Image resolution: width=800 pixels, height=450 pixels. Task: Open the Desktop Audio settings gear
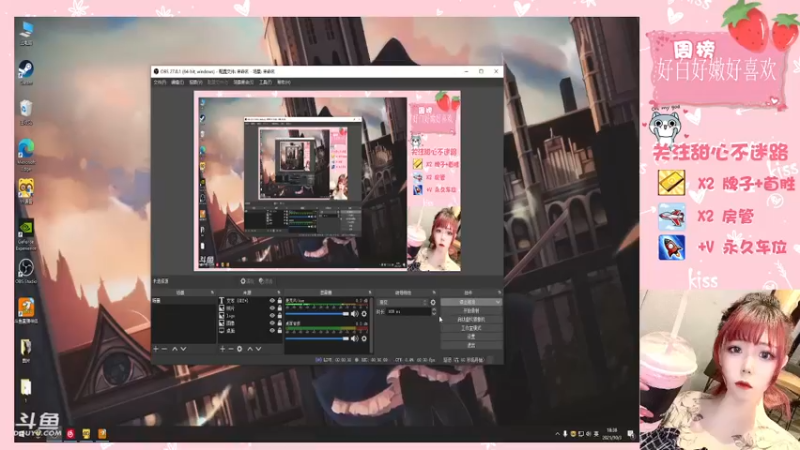click(x=364, y=338)
